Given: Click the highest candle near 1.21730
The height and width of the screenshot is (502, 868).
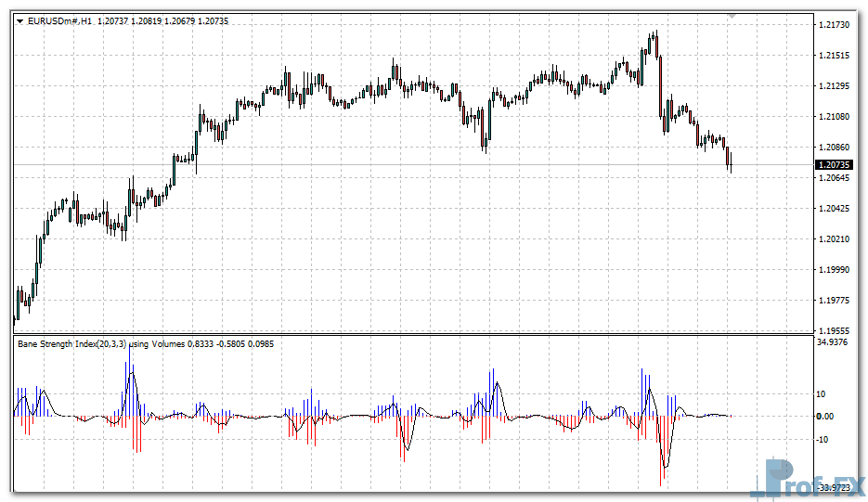Looking at the screenshot, I should 655,39.
